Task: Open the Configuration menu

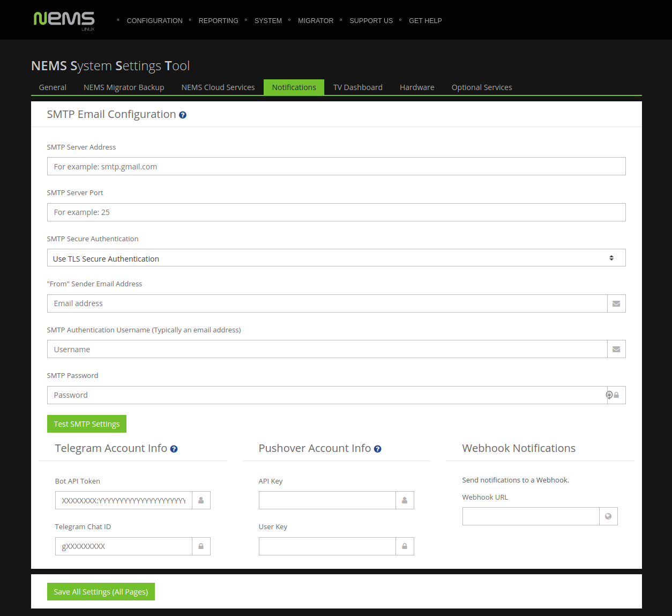Action: [154, 21]
